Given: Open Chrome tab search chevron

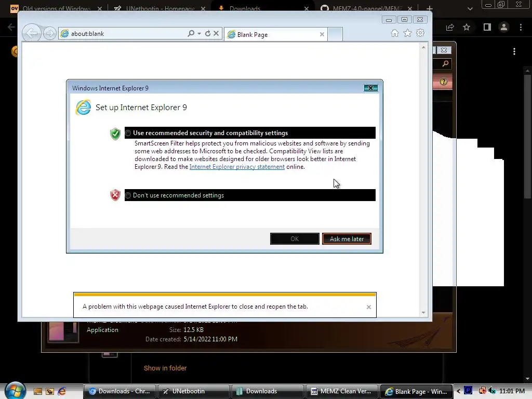Looking at the screenshot, I should tap(470, 9).
